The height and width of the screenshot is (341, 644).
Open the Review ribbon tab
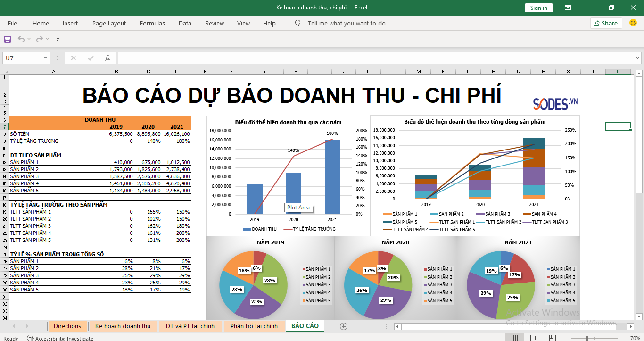(215, 23)
